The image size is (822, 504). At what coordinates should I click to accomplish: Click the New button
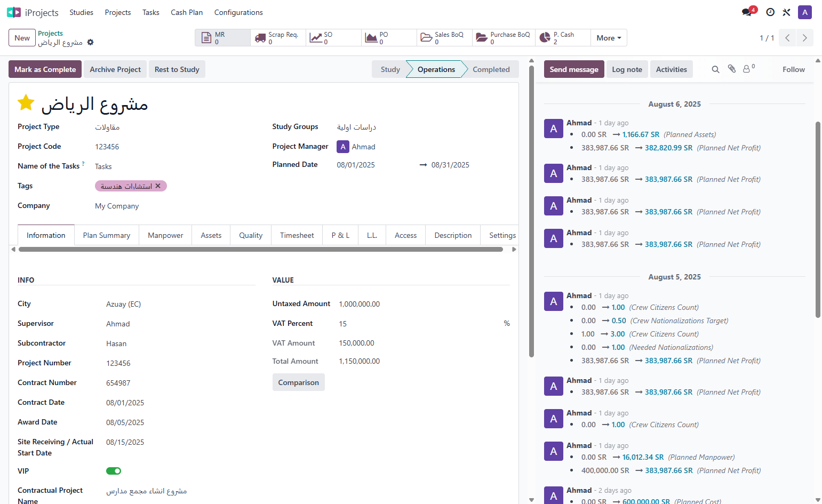pos(22,38)
